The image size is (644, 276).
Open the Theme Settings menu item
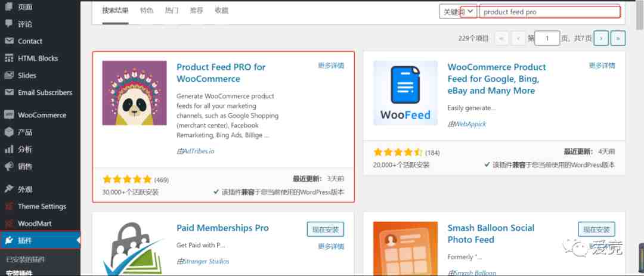click(41, 207)
